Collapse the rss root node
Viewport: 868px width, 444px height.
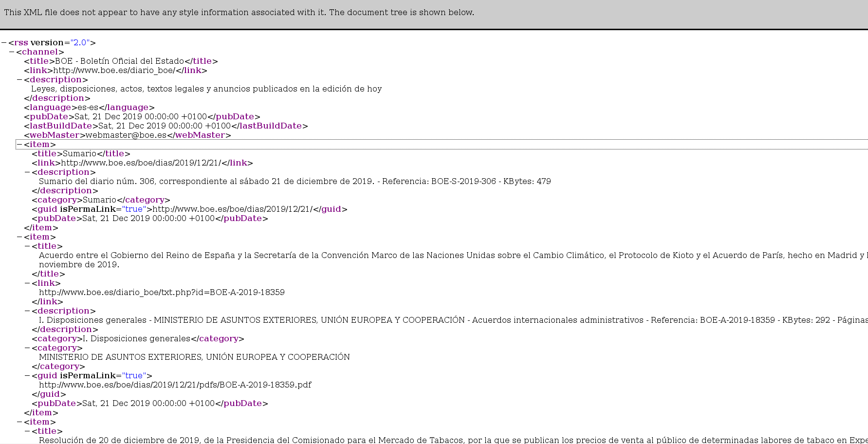tap(3, 43)
